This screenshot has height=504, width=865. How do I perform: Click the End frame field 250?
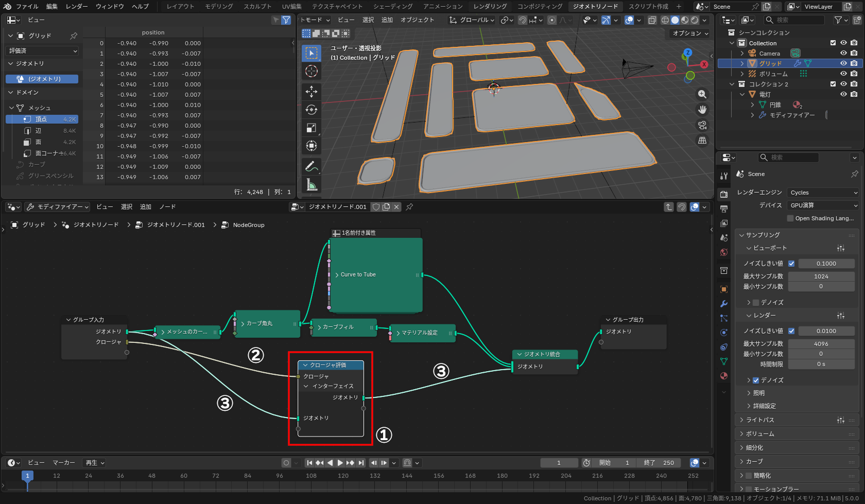[659, 463]
